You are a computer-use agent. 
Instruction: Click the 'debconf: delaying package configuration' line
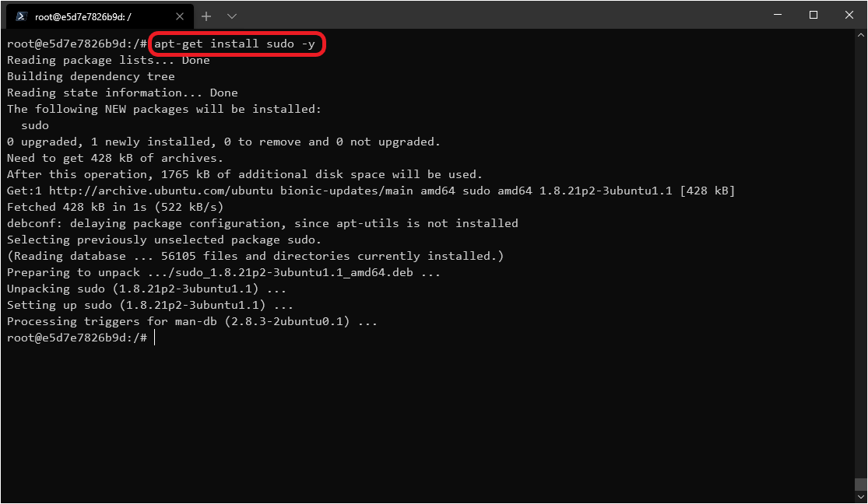coord(262,223)
